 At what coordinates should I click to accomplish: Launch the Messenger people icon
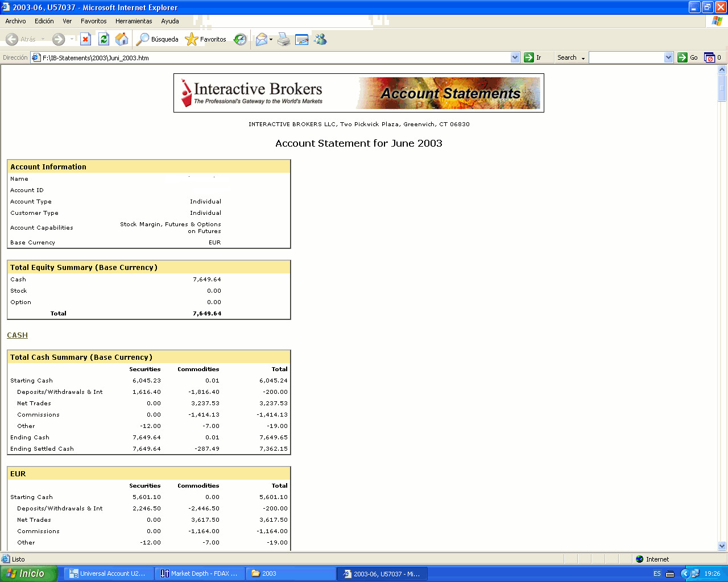(x=321, y=39)
